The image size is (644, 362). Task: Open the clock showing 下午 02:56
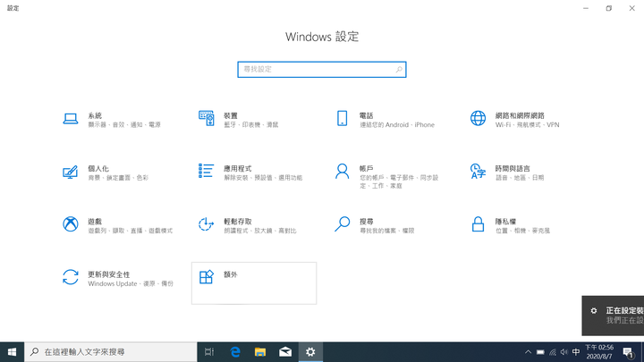(599, 352)
